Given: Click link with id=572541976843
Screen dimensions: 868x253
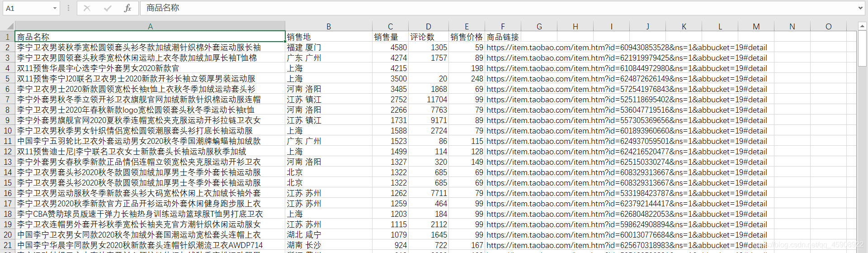Looking at the screenshot, I should coord(627,89).
